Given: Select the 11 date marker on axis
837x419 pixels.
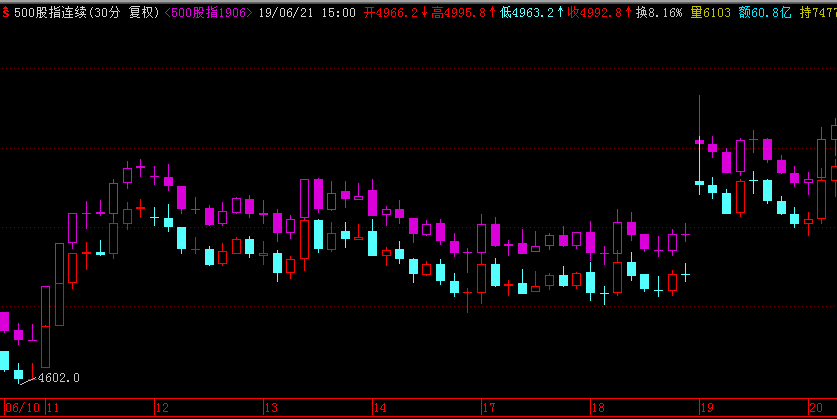Looking at the screenshot, I should [x=53, y=408].
